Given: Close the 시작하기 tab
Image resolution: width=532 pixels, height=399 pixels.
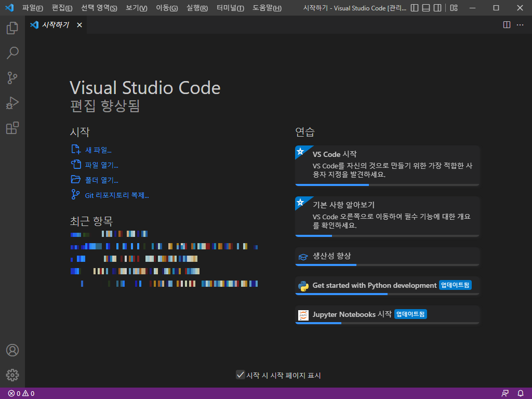Looking at the screenshot, I should (79, 25).
